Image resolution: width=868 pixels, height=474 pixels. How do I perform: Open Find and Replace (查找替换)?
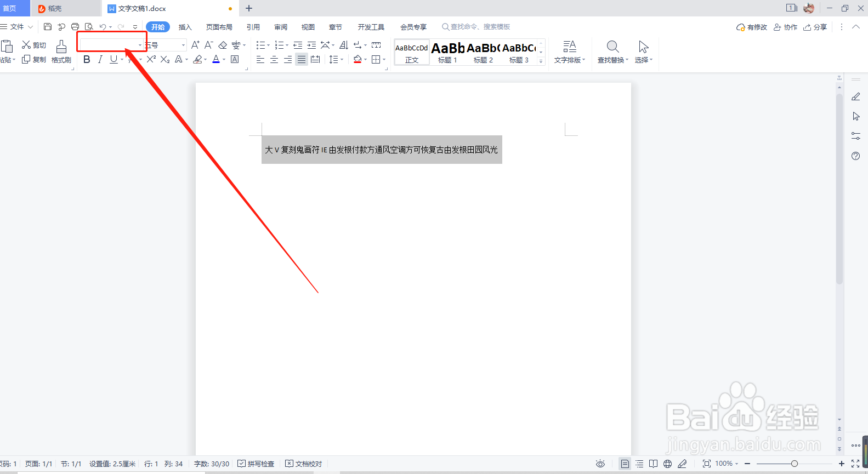click(x=613, y=52)
